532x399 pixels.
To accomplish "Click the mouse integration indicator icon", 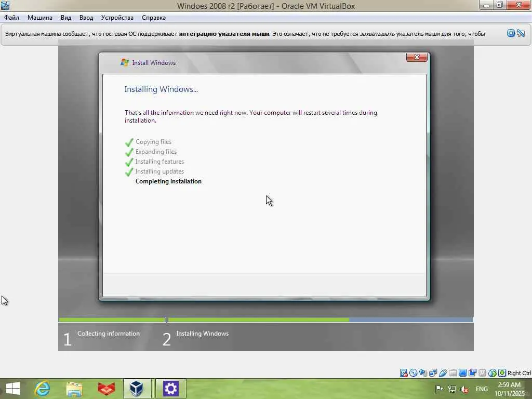I will (493, 373).
